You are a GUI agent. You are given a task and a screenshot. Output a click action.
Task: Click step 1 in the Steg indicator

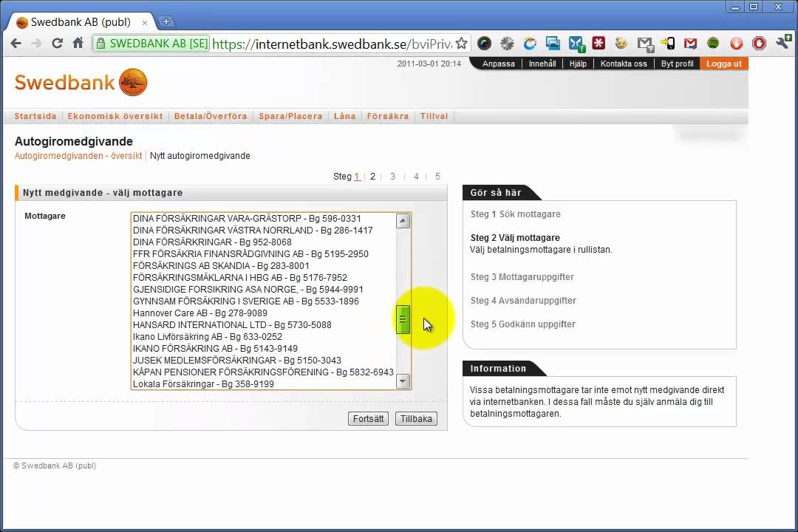[357, 176]
